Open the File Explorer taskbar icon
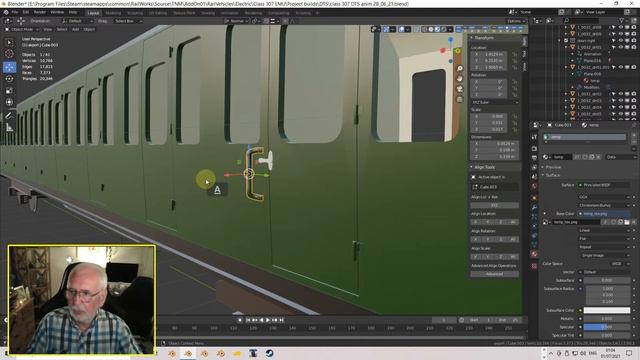640x360 pixels. (x=237, y=353)
